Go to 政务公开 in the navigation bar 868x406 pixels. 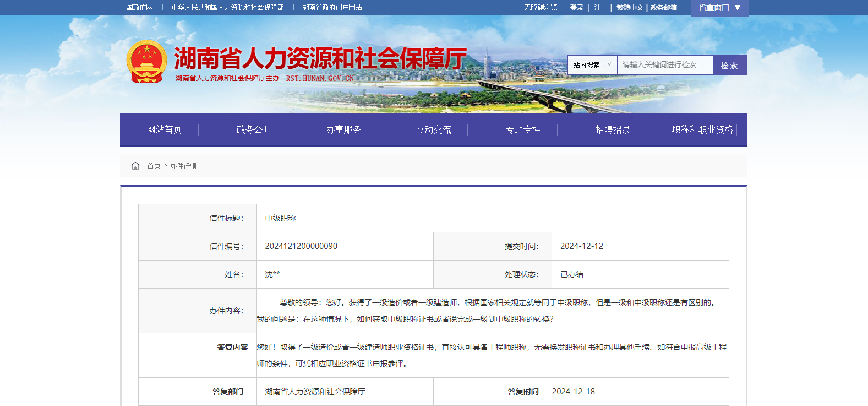click(254, 129)
